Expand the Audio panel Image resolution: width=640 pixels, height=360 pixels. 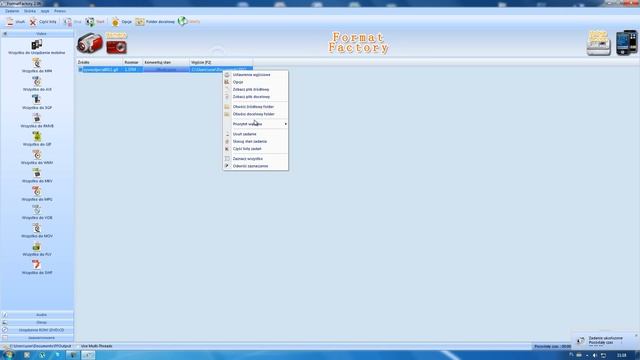[37, 315]
